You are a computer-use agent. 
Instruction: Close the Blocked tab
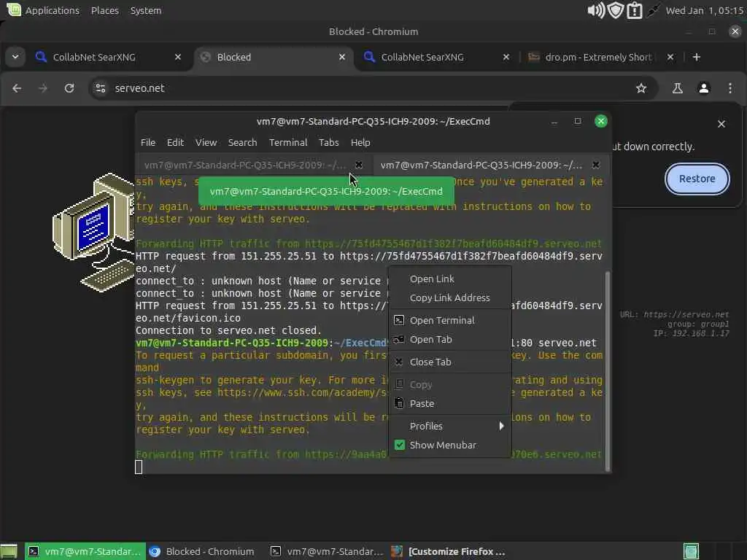(x=342, y=57)
